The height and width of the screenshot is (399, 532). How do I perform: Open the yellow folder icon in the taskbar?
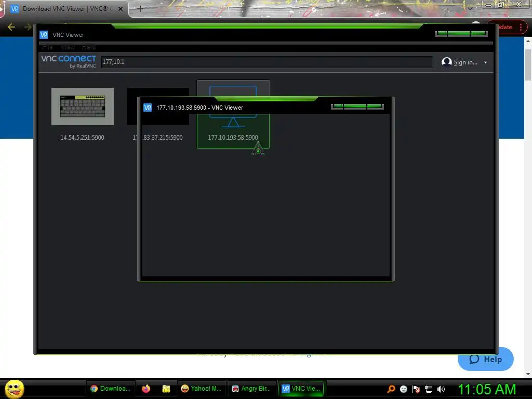point(166,389)
